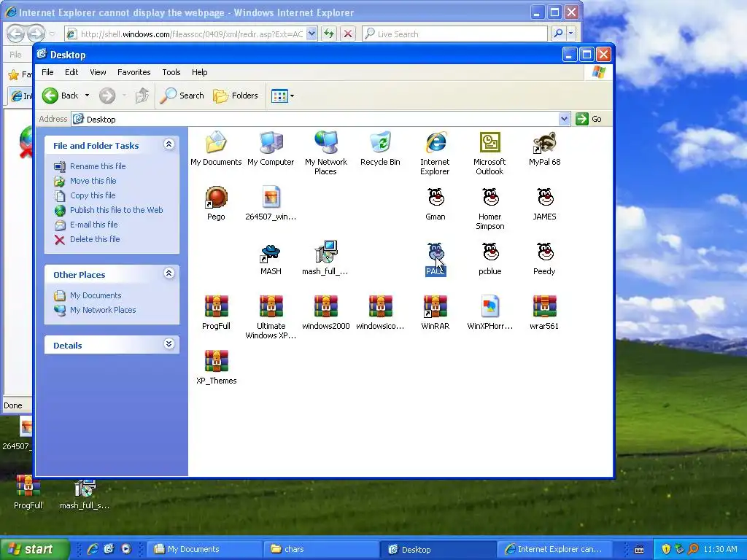747x560 pixels.
Task: Click E-mail this file task link
Action: [x=94, y=225]
